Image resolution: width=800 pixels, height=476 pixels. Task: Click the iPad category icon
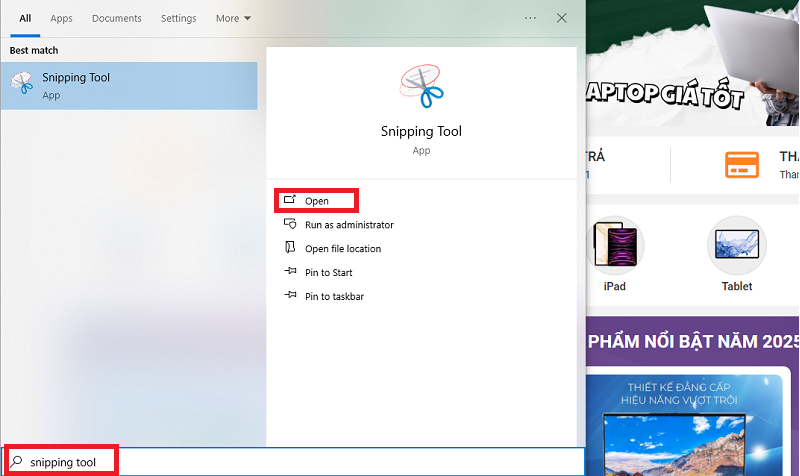[x=614, y=245]
